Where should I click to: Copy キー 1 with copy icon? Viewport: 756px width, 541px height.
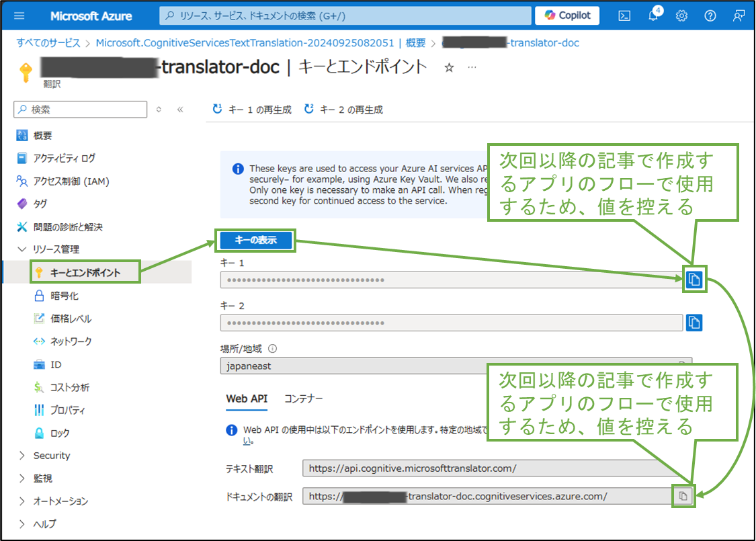tap(694, 279)
